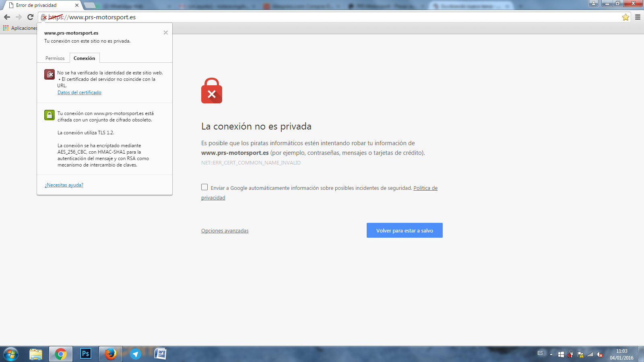The width and height of the screenshot is (644, 362).
Task: Open Microsoft Word from the taskbar
Action: pyautogui.click(x=161, y=354)
